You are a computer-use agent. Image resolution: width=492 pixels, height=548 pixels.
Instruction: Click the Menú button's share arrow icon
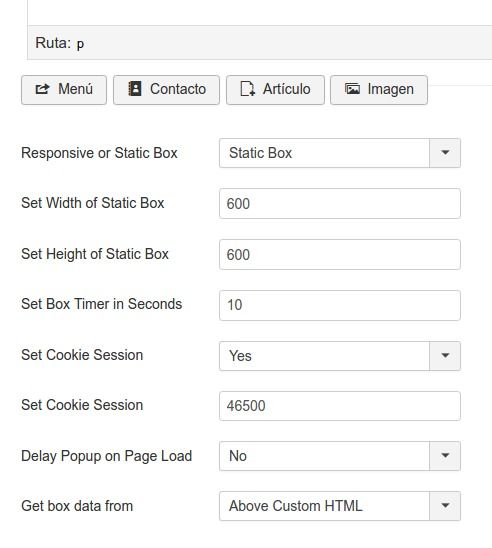42,89
